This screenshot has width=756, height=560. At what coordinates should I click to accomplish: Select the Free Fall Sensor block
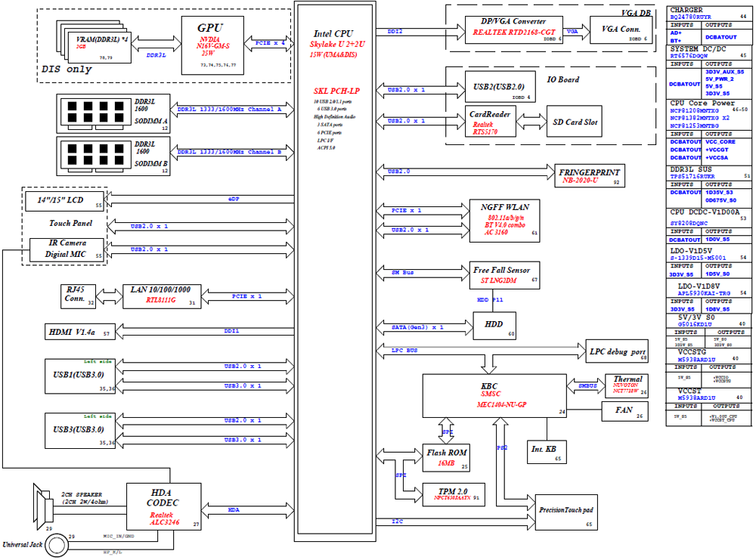(505, 275)
